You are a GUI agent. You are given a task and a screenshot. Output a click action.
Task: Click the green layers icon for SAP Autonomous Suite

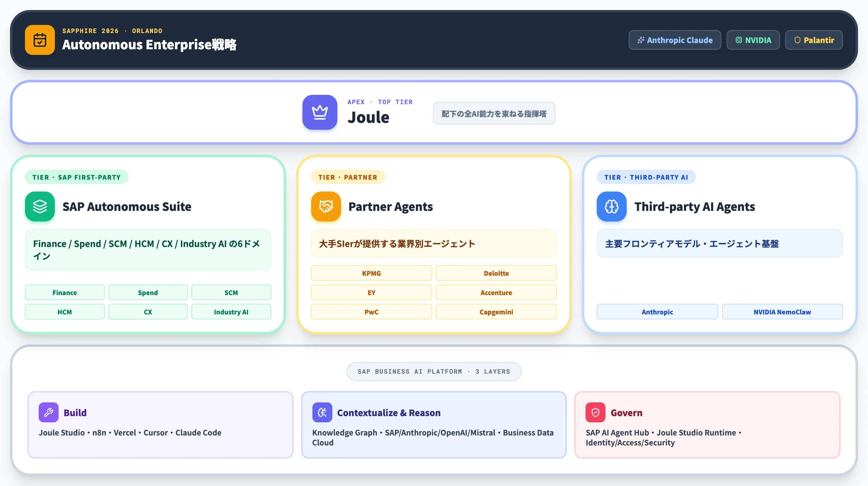pyautogui.click(x=40, y=207)
